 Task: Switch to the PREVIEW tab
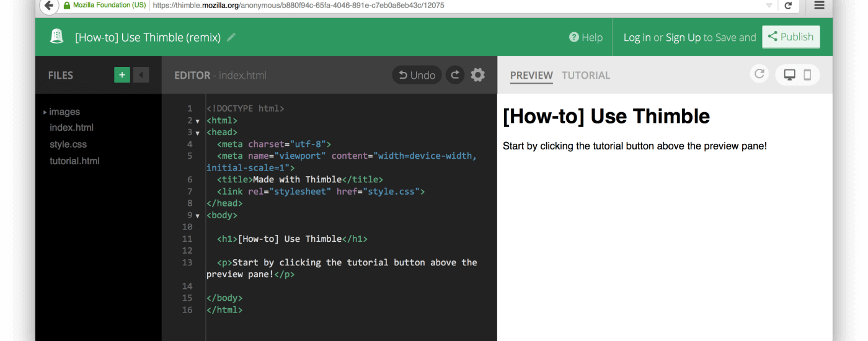531,75
